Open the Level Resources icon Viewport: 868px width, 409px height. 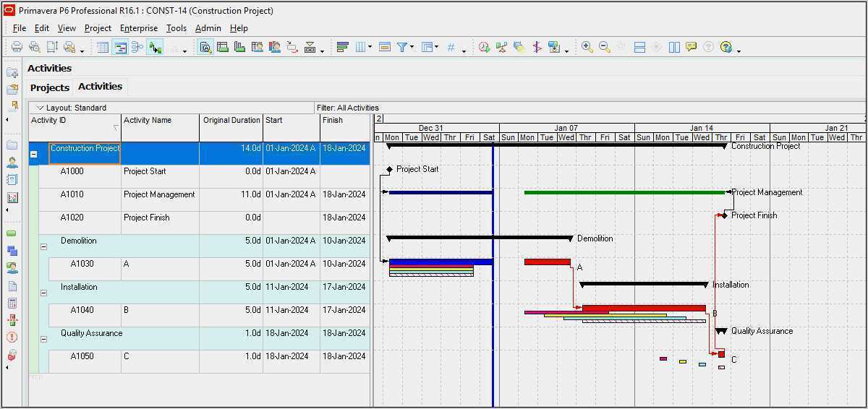coord(501,47)
